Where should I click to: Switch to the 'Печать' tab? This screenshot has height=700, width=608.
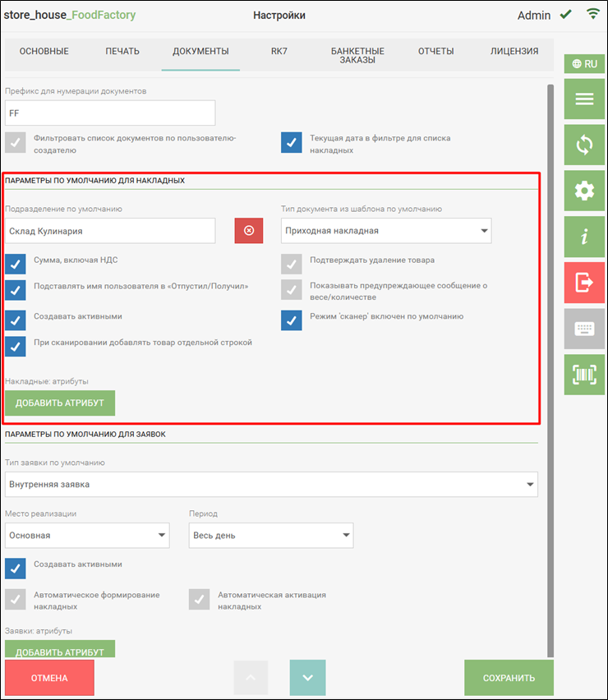[x=122, y=51]
